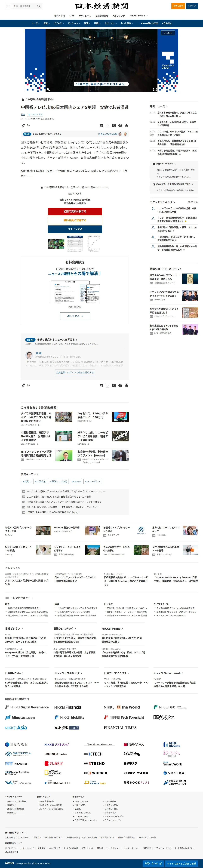This screenshot has height=868, width=203.
Task: Open the 速報ニュース section heading
Action: 158,106
